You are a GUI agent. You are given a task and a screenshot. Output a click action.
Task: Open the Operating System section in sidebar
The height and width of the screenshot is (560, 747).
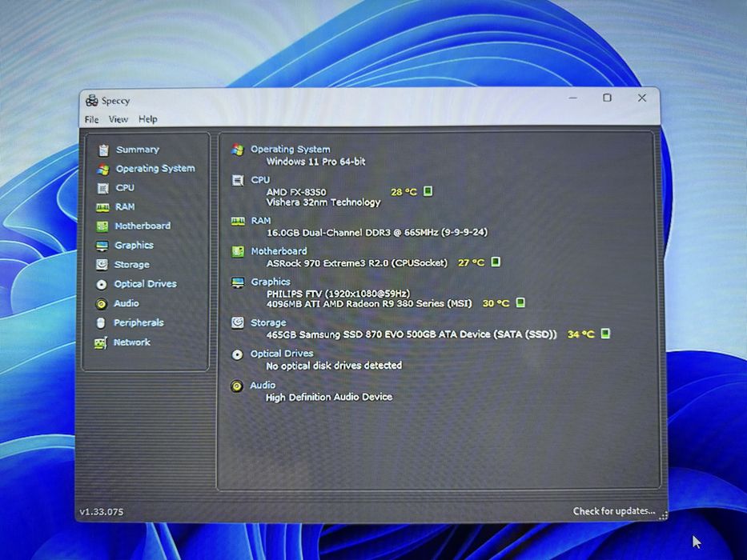pos(155,169)
